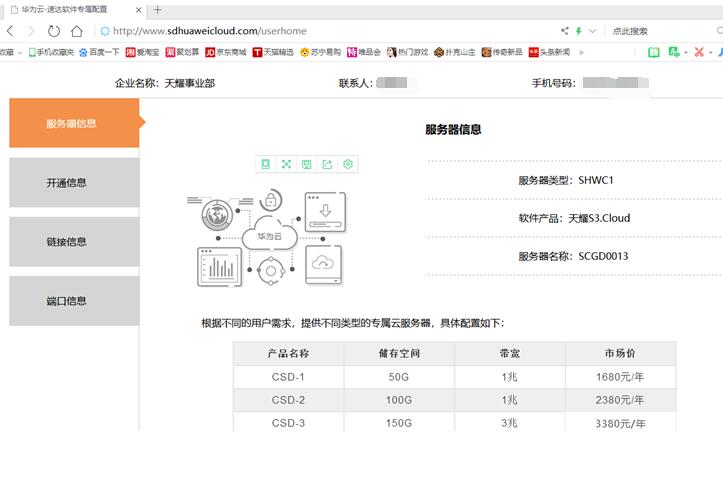Open 手机收藏夹 bookmark
723x490 pixels.
tap(51, 52)
